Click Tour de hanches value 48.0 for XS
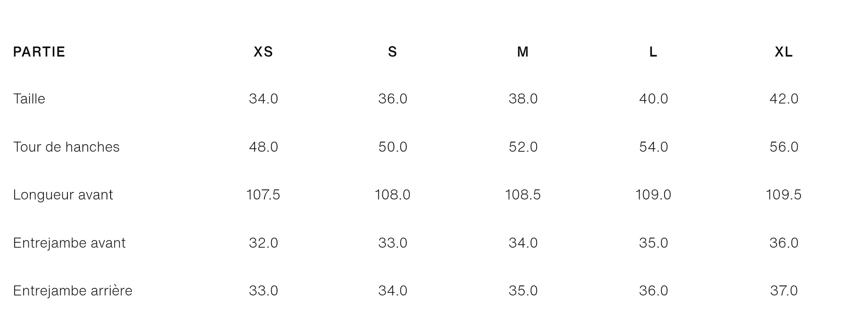 click(263, 147)
